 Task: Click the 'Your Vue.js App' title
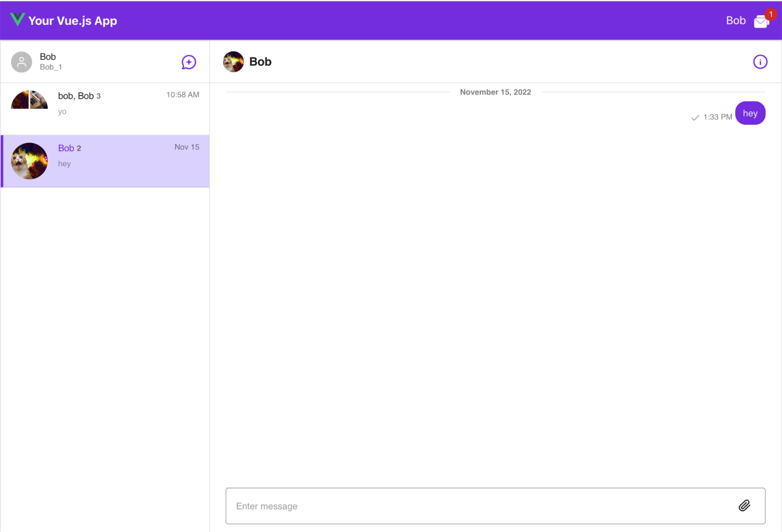pos(73,21)
